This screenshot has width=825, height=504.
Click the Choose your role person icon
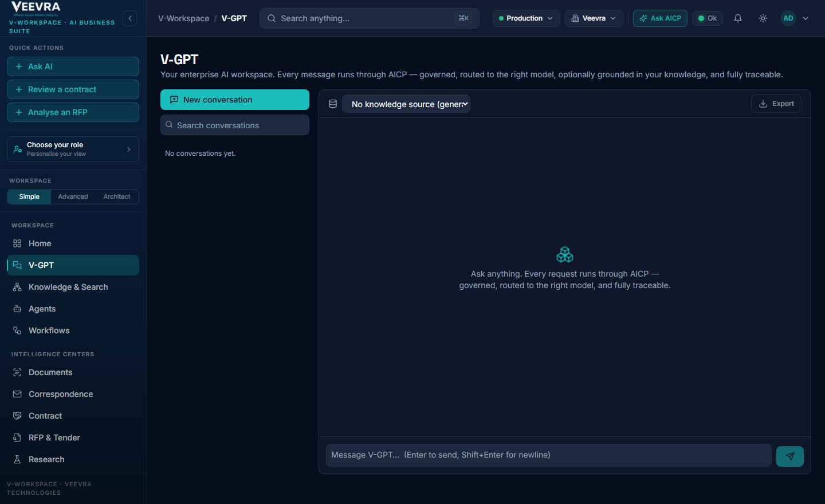point(18,149)
